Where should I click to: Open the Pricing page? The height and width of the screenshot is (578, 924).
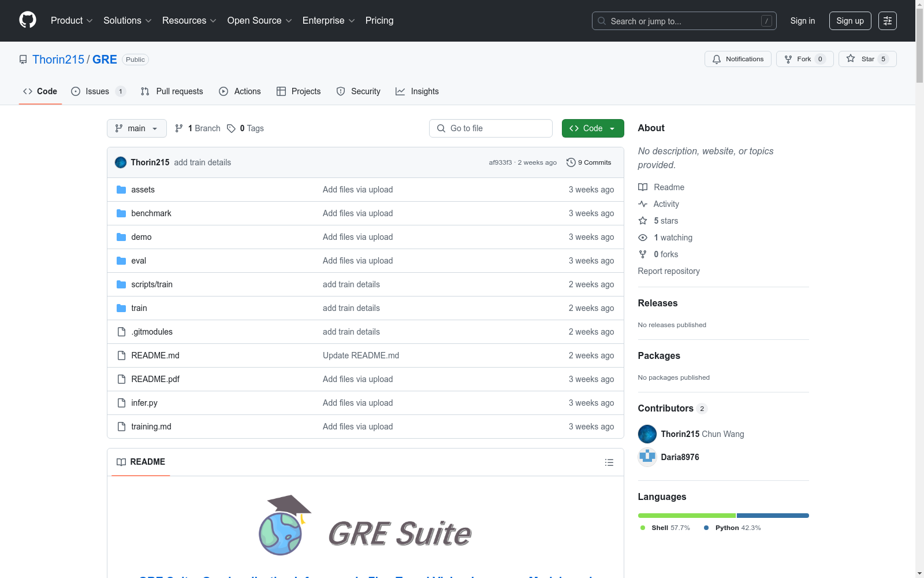[379, 21]
